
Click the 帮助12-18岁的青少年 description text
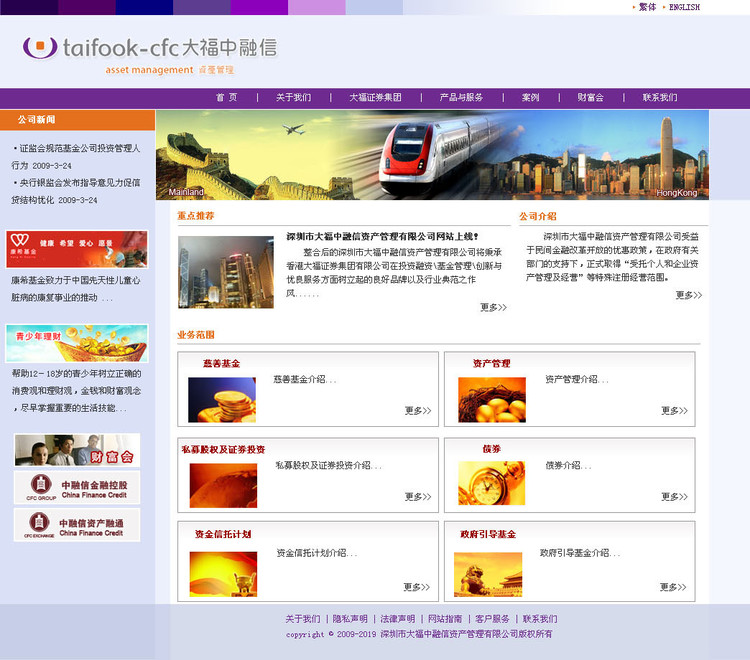click(77, 391)
